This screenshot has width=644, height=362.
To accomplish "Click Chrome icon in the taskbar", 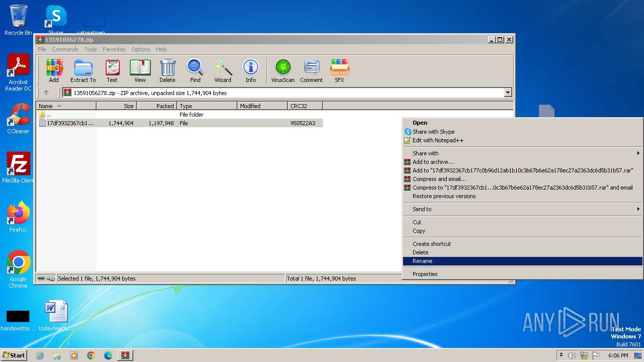I will click(91, 355).
